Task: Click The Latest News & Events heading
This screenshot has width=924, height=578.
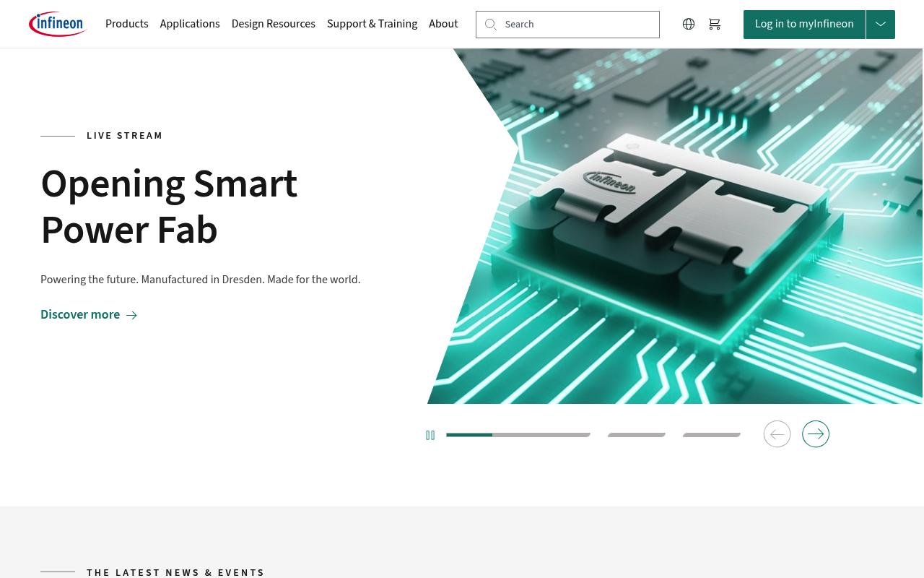Action: click(x=176, y=572)
